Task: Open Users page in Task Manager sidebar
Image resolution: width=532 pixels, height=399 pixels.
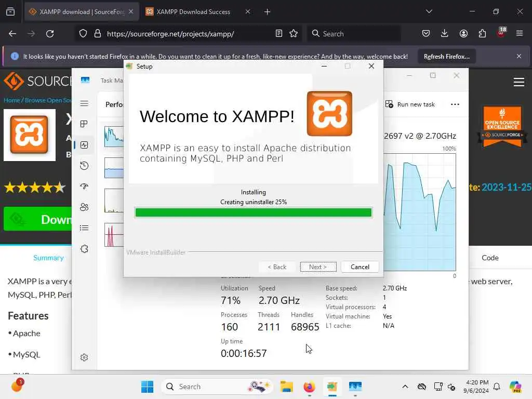Action: [84, 207]
